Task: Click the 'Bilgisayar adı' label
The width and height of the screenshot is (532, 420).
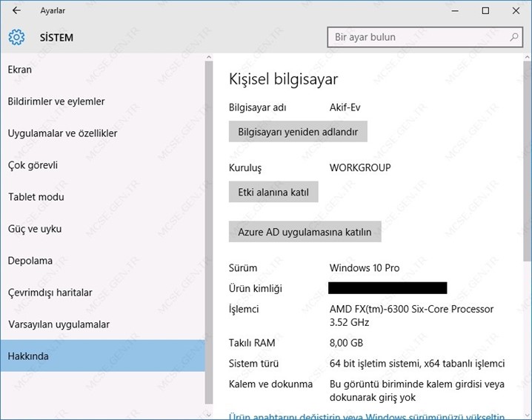Action: click(258, 107)
